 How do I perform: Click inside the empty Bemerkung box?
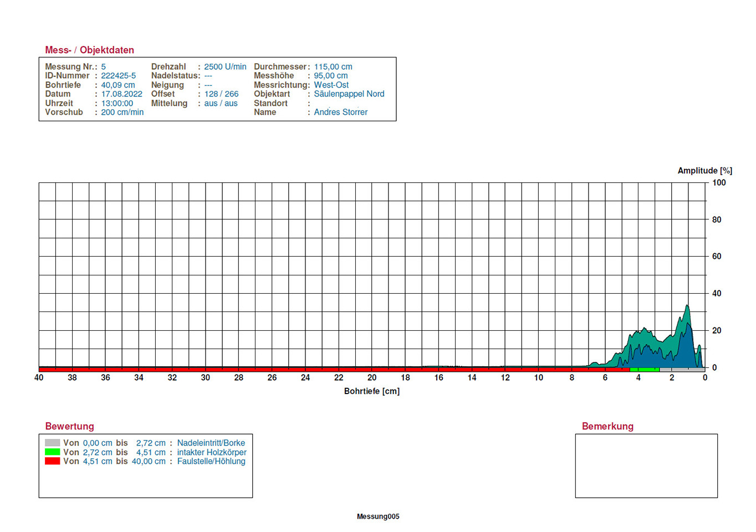646,465
